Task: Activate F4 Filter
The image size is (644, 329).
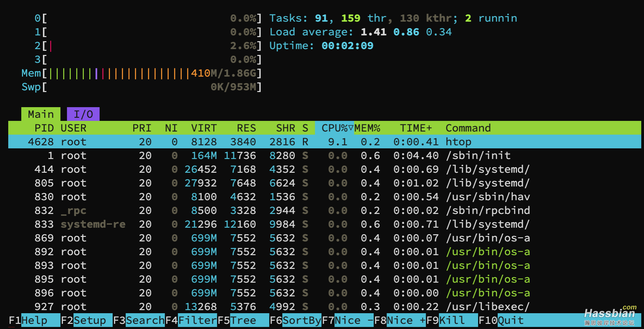Action: [x=191, y=320]
